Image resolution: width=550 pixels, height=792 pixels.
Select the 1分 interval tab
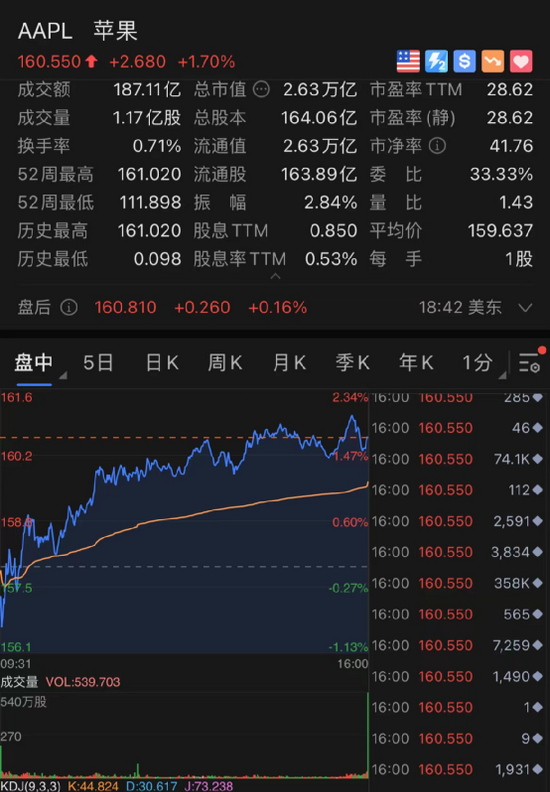pyautogui.click(x=477, y=363)
